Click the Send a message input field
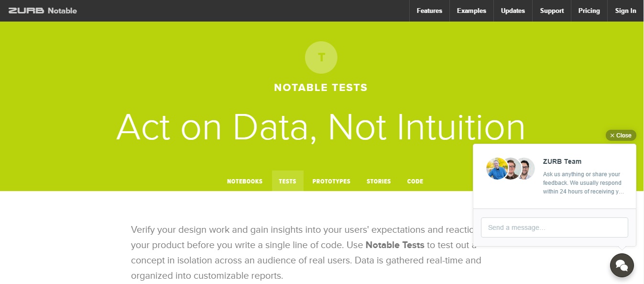644x284 pixels. click(x=554, y=227)
